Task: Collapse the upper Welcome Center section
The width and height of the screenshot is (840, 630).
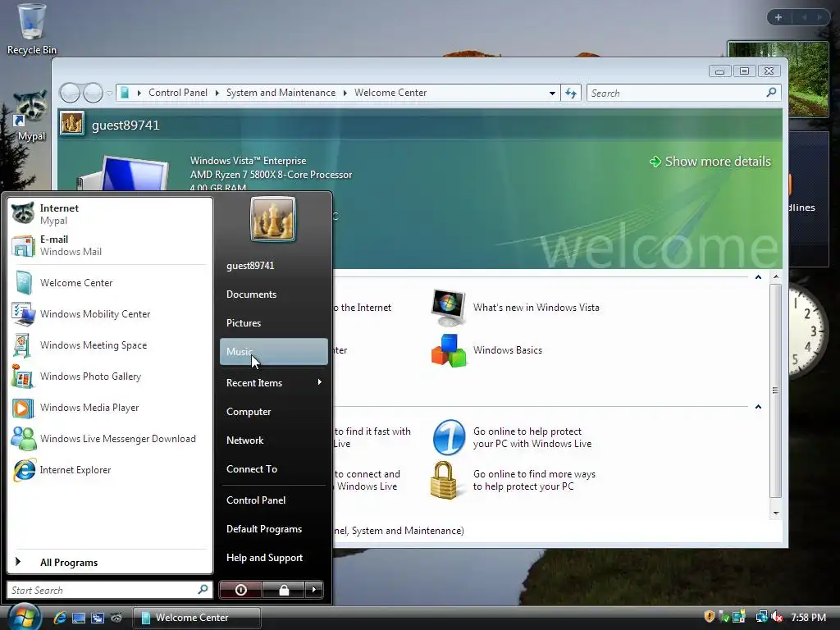Action: [758, 277]
